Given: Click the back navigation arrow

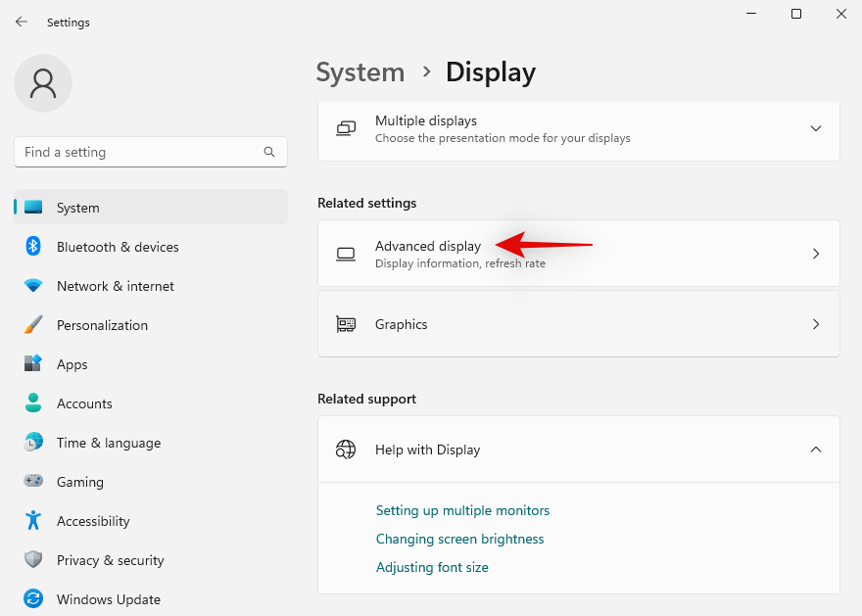Looking at the screenshot, I should click(x=21, y=22).
